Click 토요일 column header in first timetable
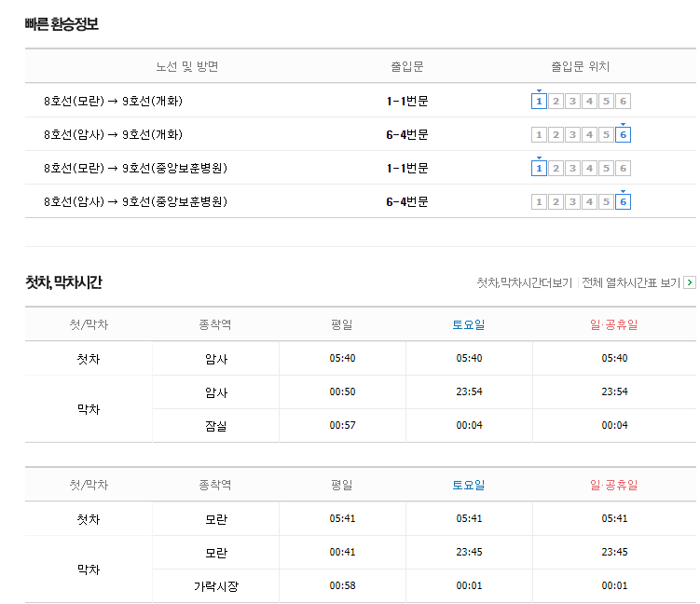 [469, 324]
